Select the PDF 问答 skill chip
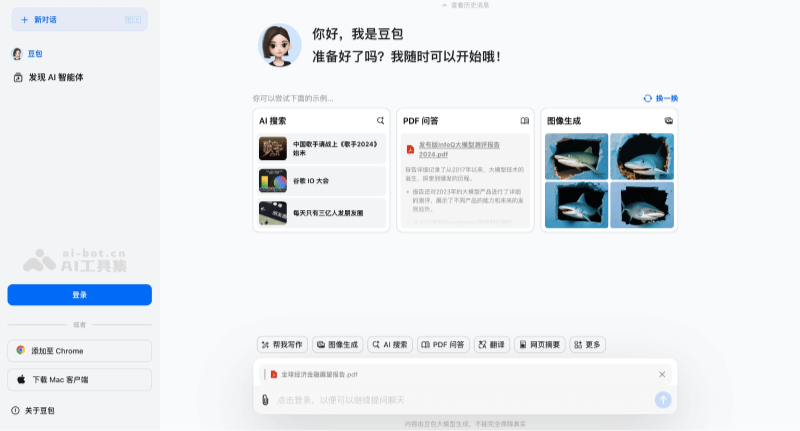This screenshot has height=431, width=800. (443, 345)
